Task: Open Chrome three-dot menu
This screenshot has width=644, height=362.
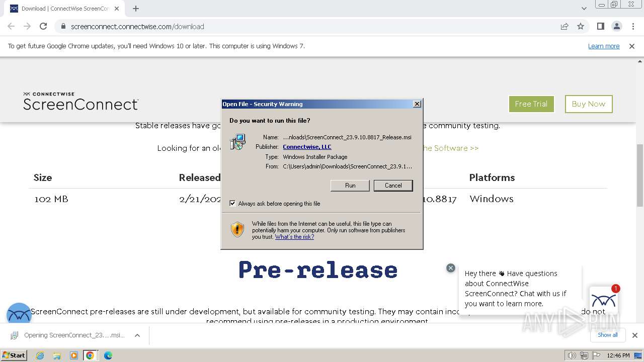Action: 633,27
